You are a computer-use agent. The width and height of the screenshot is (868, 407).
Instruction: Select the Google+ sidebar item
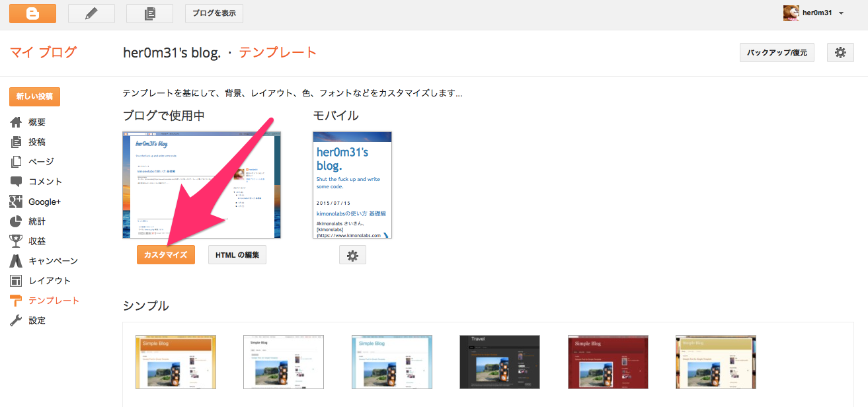44,202
